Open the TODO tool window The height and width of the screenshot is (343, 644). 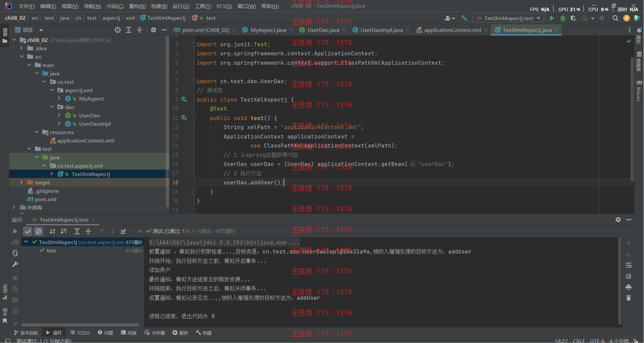click(80, 333)
